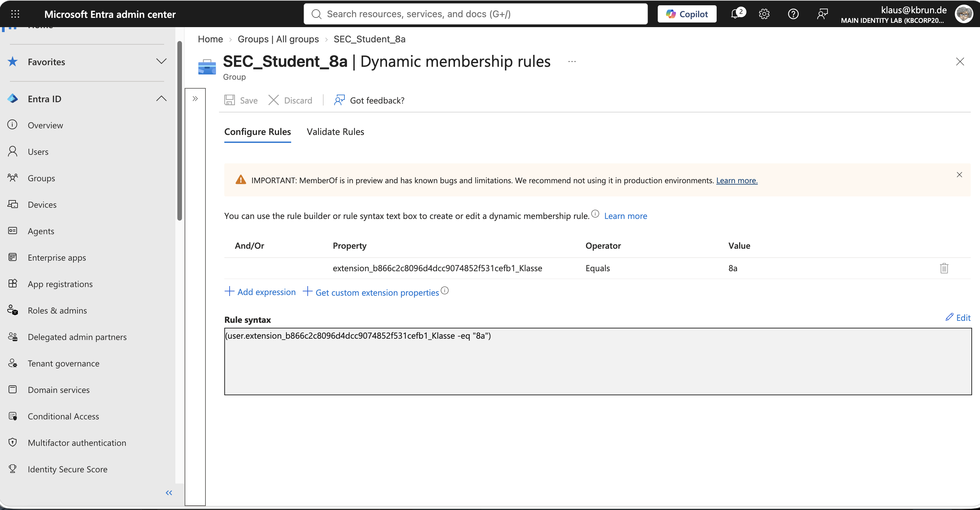This screenshot has width=980, height=510.
Task: Switch to the Validate Rules tab
Action: click(335, 132)
